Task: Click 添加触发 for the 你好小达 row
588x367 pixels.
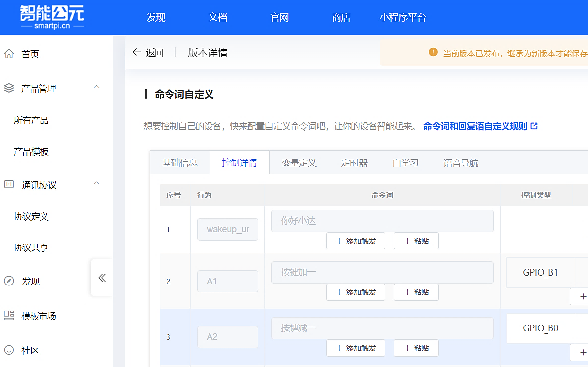Action: pos(356,241)
